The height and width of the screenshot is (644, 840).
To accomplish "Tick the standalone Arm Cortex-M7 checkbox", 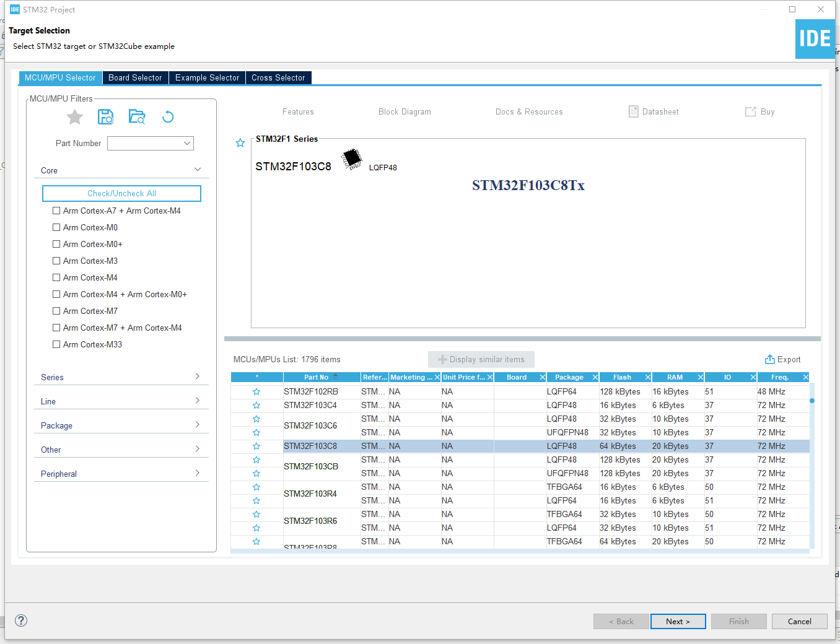I will [56, 311].
